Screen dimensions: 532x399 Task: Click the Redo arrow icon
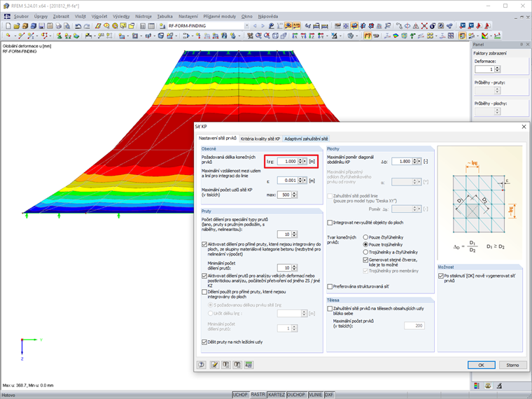coord(87,26)
